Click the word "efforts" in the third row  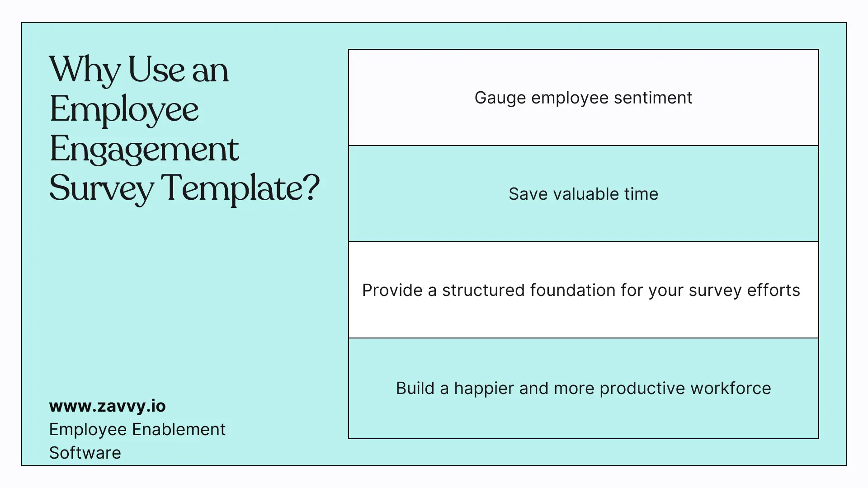(774, 290)
